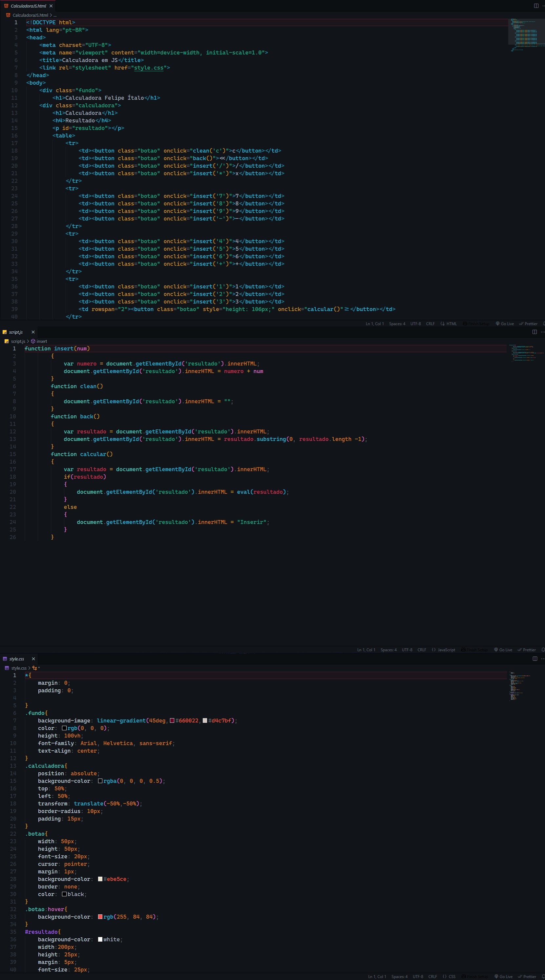This screenshot has width=545, height=980.
Task: Change CRLF in the JavaScript status bar
Action: (422, 650)
